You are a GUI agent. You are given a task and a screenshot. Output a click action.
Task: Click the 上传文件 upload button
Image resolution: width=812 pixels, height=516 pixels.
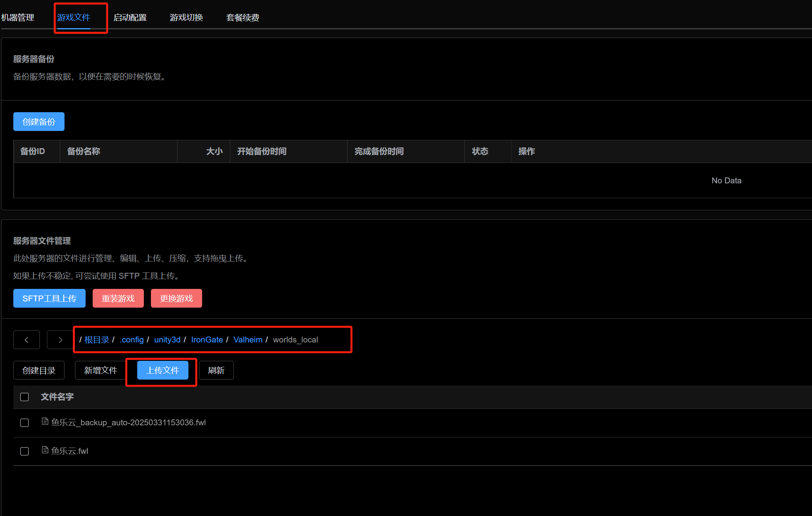coord(163,370)
